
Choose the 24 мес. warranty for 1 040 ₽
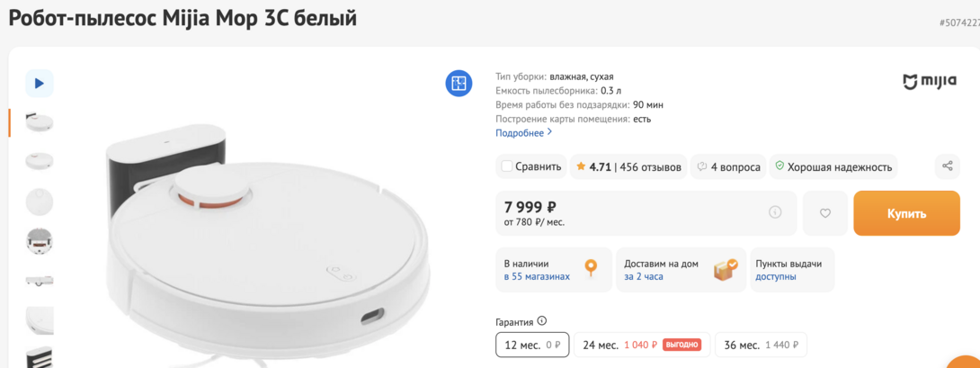pos(641,345)
